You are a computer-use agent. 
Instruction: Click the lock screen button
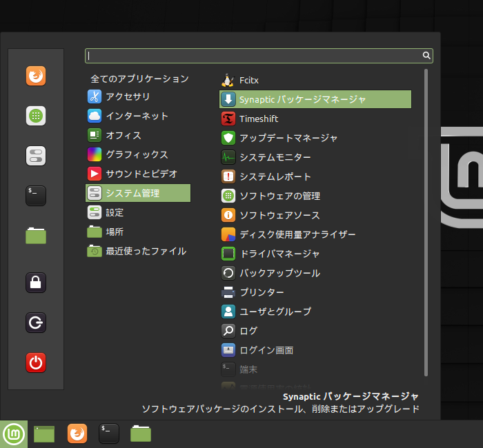click(x=36, y=283)
